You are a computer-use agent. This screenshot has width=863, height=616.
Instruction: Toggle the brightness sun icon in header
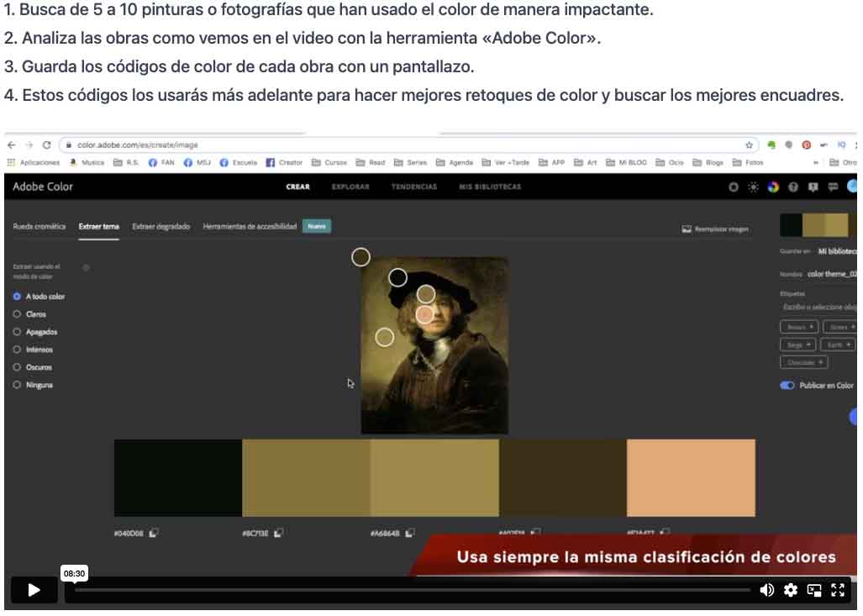point(753,187)
